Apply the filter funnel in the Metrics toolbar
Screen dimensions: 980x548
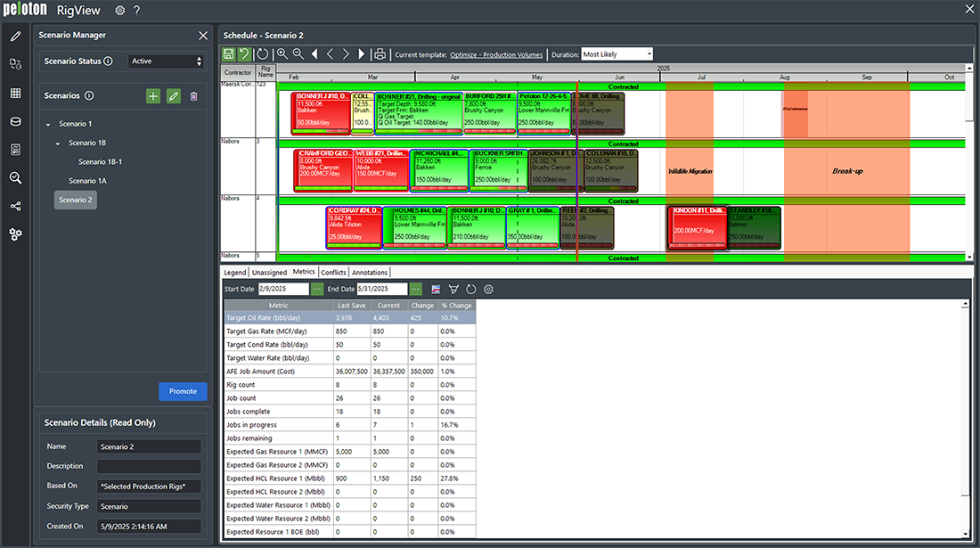click(453, 289)
